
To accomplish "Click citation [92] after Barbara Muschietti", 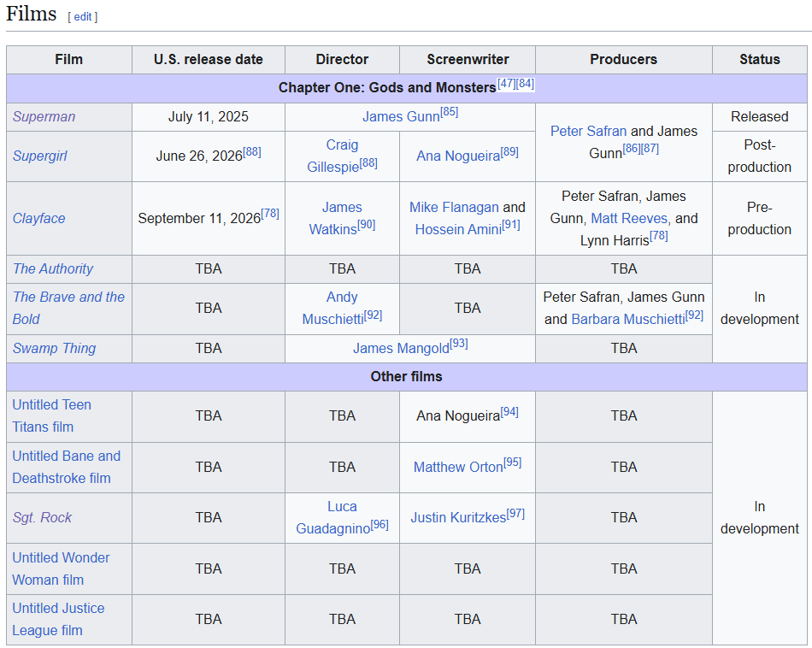I will tap(694, 315).
